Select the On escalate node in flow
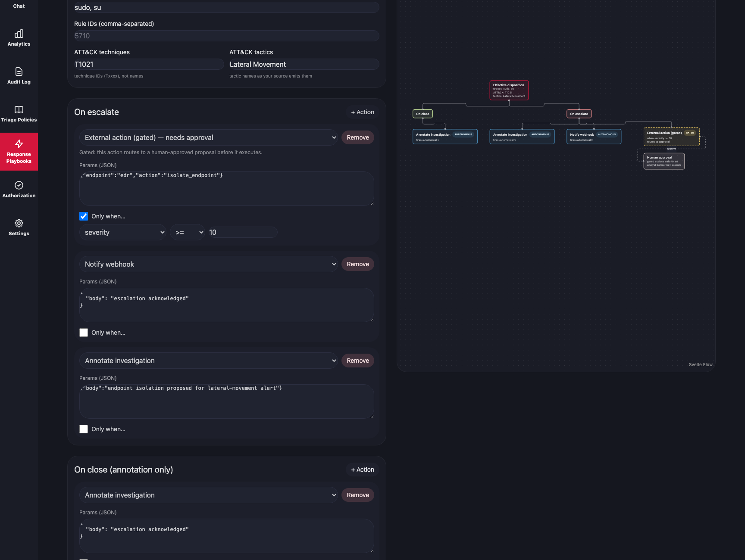Screen dimensions: 745x560 579,114
